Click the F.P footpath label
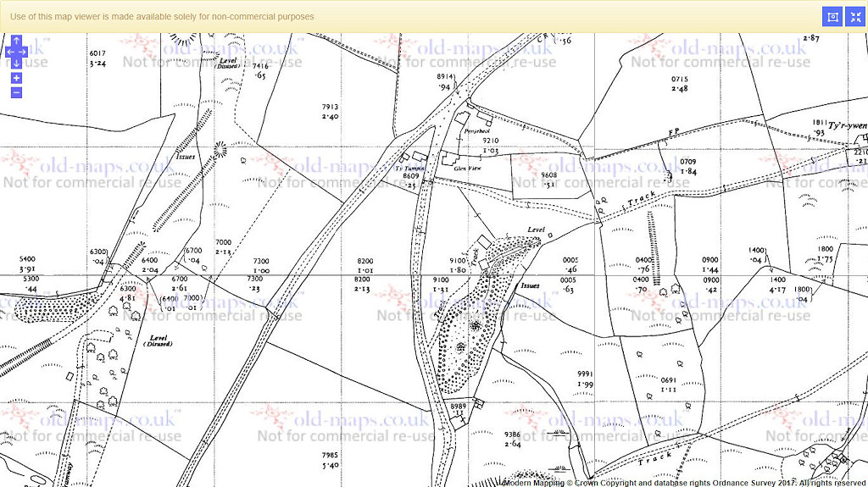 pos(674,132)
